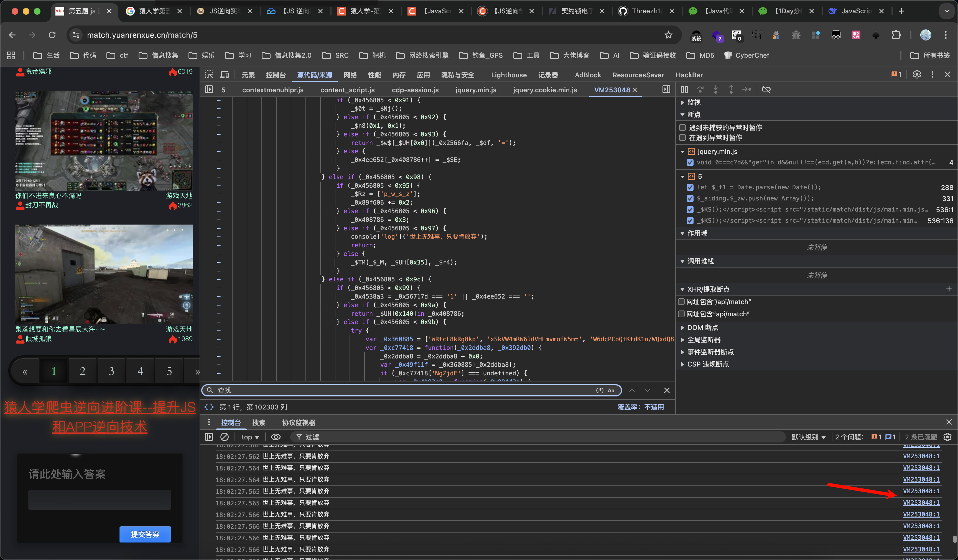Toggle the device toolbar icon
The width and height of the screenshot is (958, 560).
click(x=225, y=75)
